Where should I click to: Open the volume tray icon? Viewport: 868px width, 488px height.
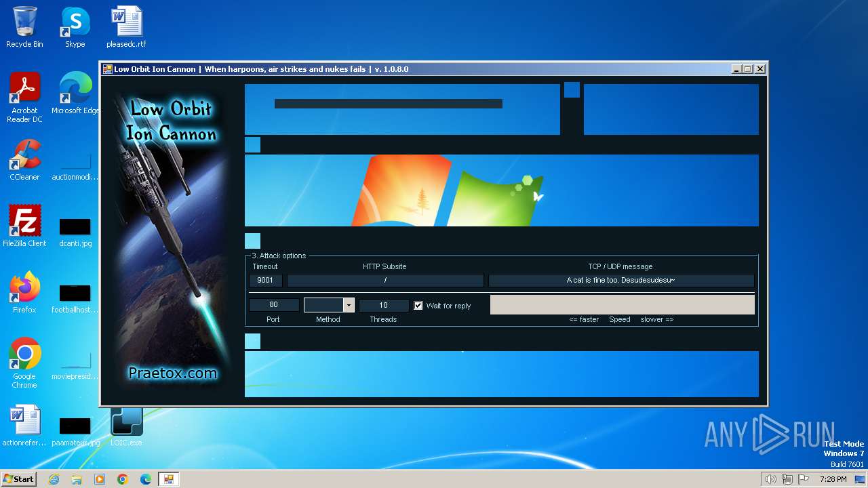click(770, 479)
